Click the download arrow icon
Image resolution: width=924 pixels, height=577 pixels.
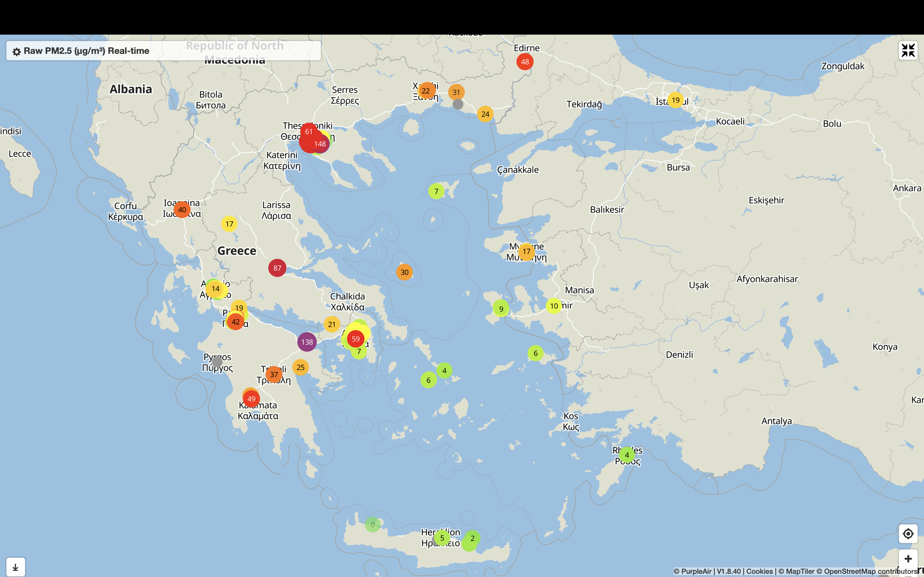pyautogui.click(x=15, y=567)
